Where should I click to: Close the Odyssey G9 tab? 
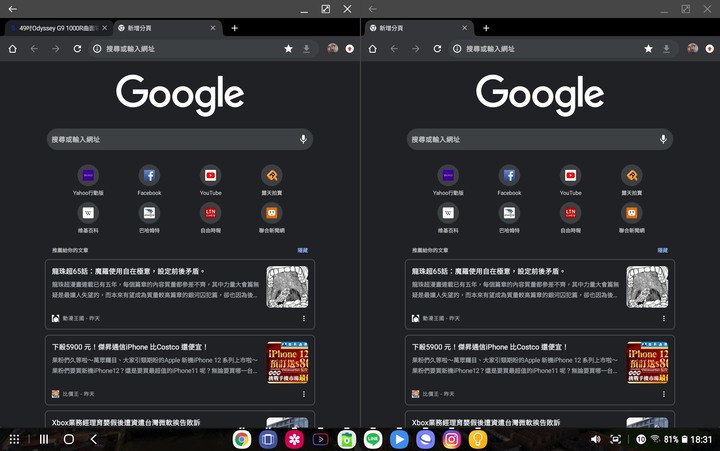click(x=105, y=28)
